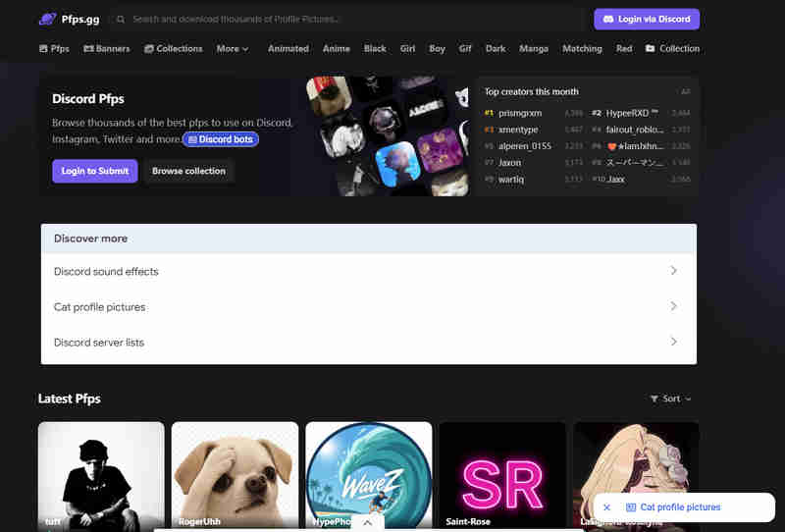Image resolution: width=785 pixels, height=532 pixels.
Task: Open the purple pfp thumbnail in hero
Action: (x=440, y=149)
